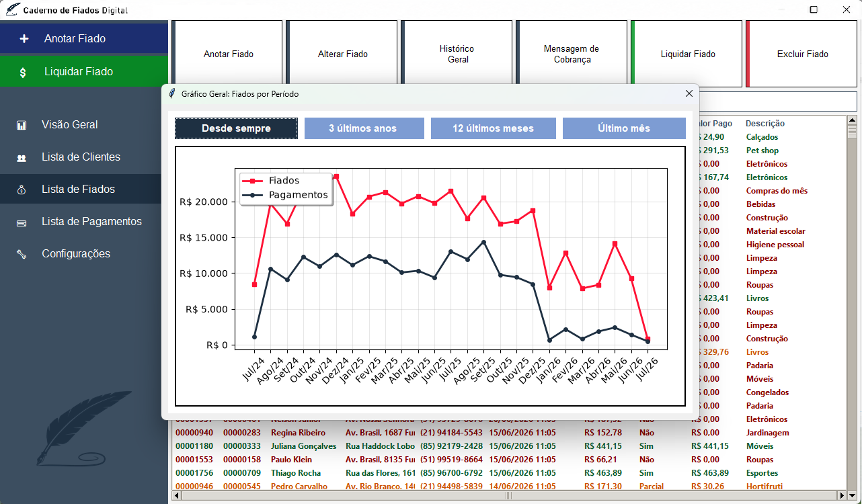Click the feather icon in chart dialog title

(172, 94)
